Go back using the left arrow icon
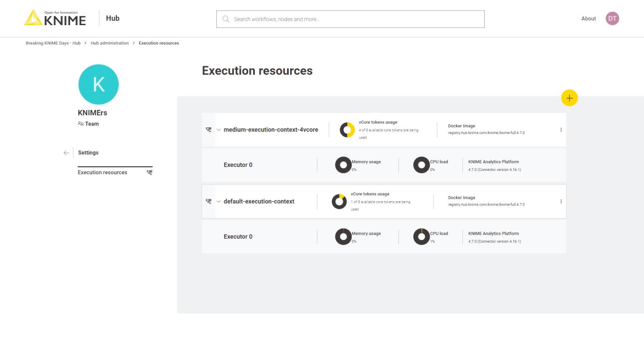 (x=66, y=153)
